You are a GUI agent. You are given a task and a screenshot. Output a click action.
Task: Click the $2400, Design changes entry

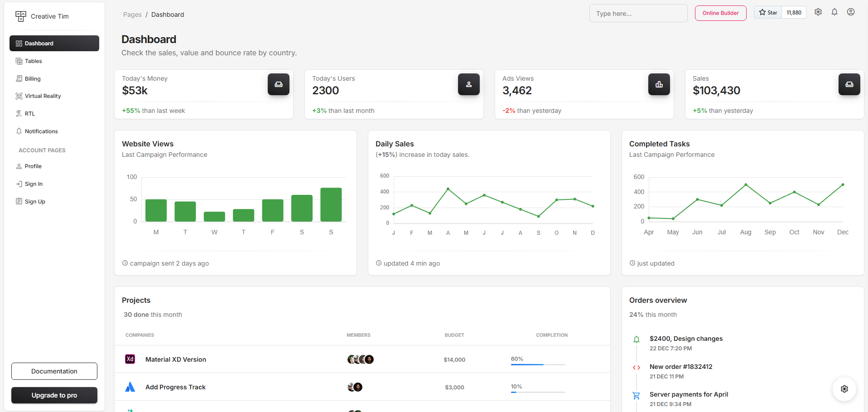[686, 339]
